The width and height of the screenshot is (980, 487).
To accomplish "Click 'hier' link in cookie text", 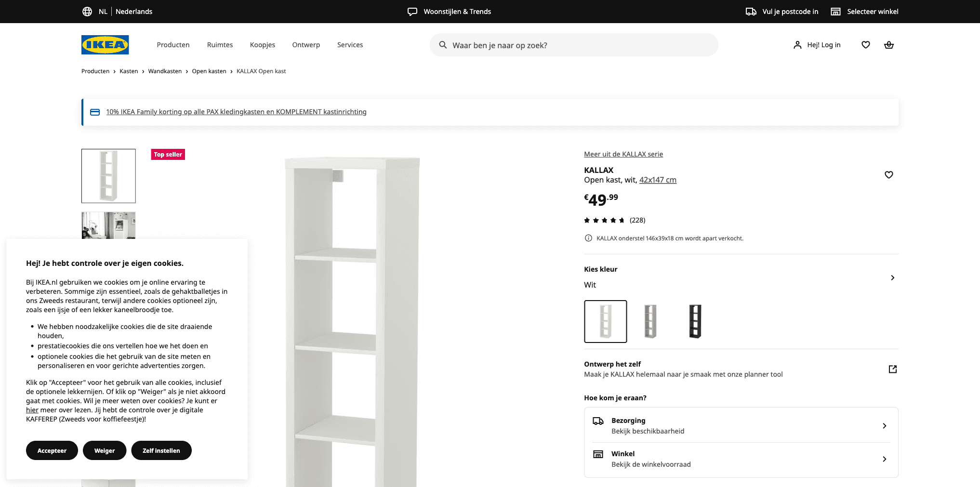I will pos(32,410).
